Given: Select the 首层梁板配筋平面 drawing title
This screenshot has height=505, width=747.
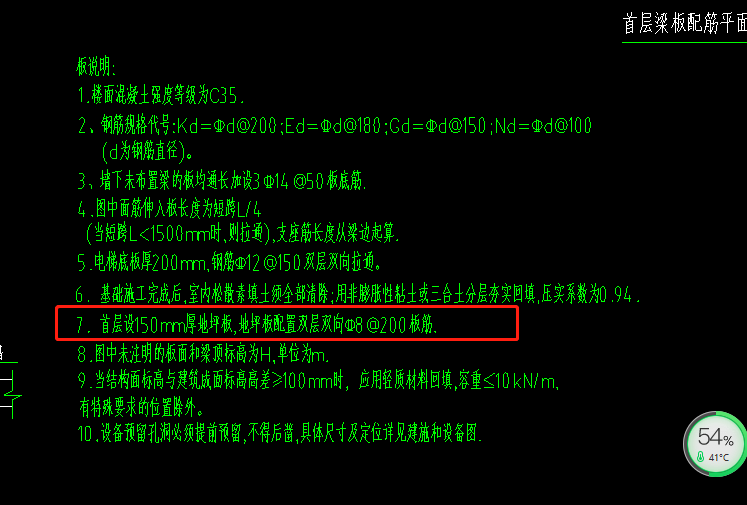Looking at the screenshot, I should click(685, 23).
